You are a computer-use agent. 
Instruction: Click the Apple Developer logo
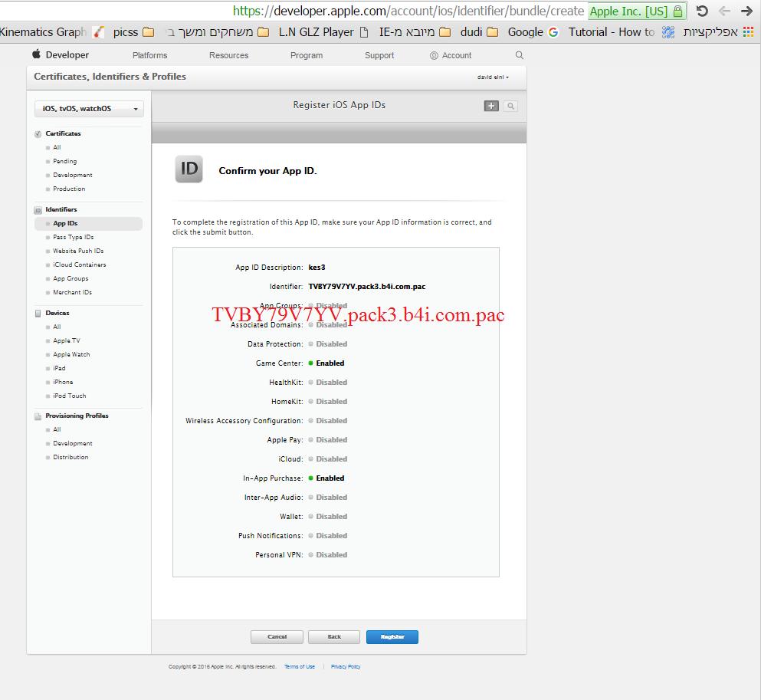[61, 55]
